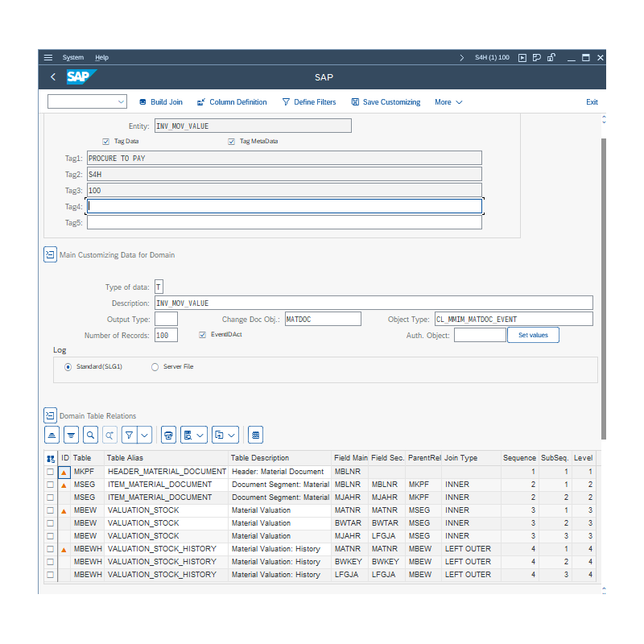Click the Sequence column header

pyautogui.click(x=519, y=458)
